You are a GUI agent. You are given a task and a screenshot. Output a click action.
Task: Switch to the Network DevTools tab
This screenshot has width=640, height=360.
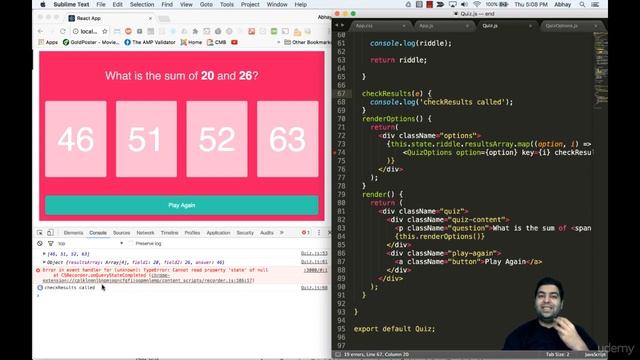[145, 233]
